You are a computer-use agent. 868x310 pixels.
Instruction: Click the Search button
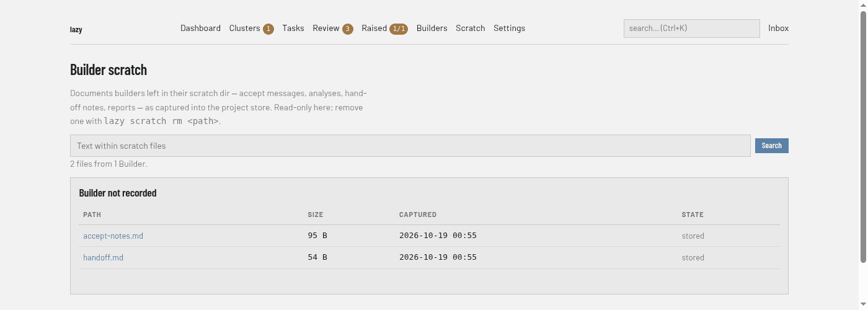pos(772,146)
